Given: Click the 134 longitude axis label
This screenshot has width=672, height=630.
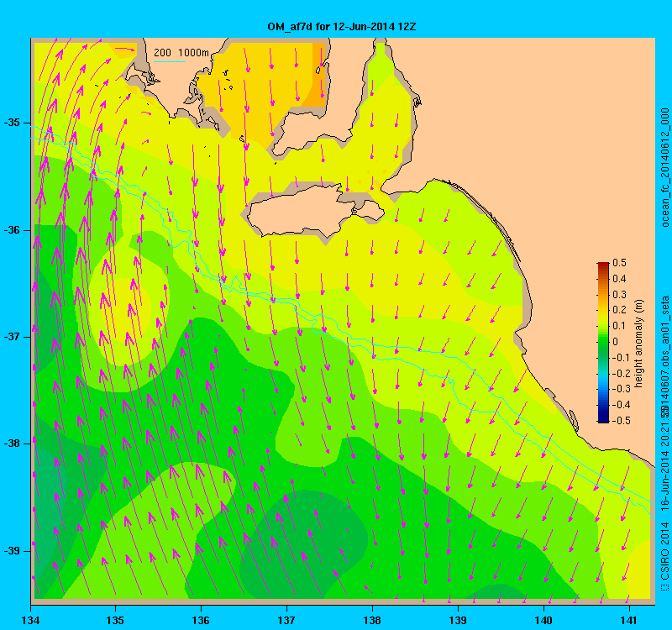Looking at the screenshot, I should (30, 620).
